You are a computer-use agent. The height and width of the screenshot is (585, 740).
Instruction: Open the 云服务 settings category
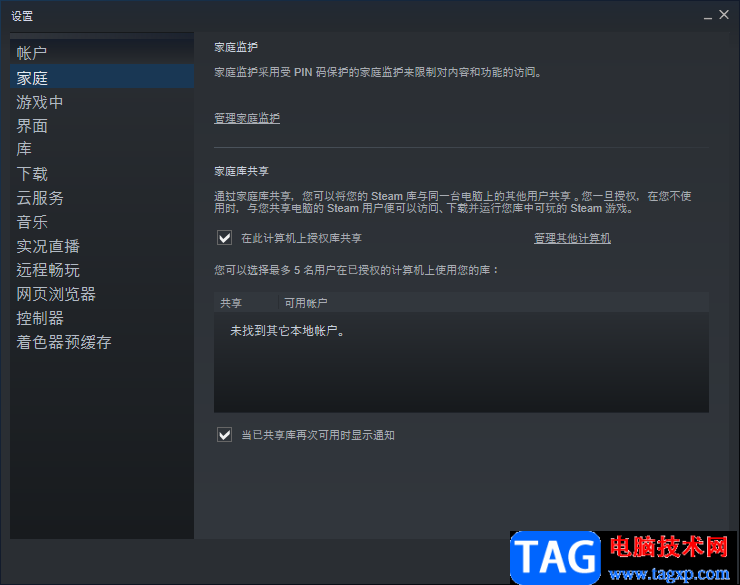pyautogui.click(x=101, y=197)
